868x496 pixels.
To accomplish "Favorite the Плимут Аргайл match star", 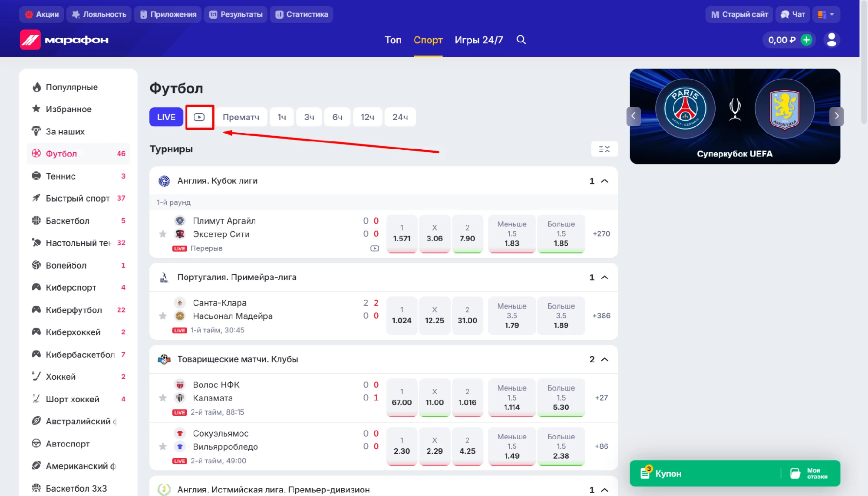I will [x=163, y=234].
